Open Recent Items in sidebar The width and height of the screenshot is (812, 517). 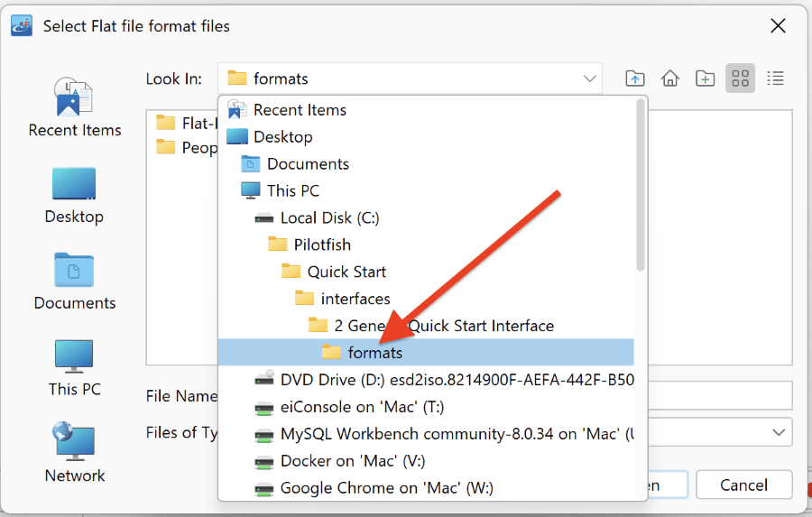pyautogui.click(x=75, y=107)
